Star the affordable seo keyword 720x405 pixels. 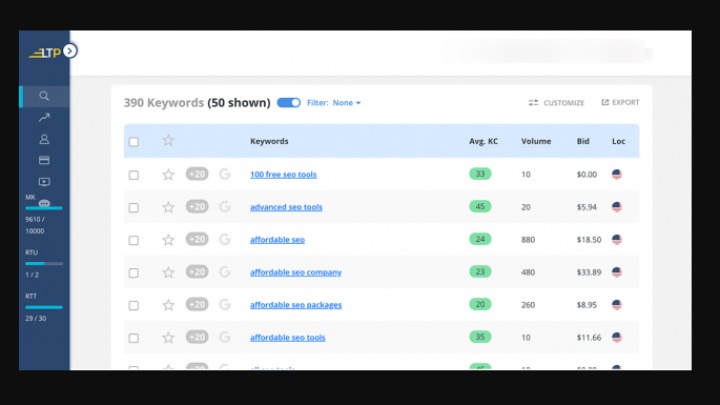(x=169, y=240)
